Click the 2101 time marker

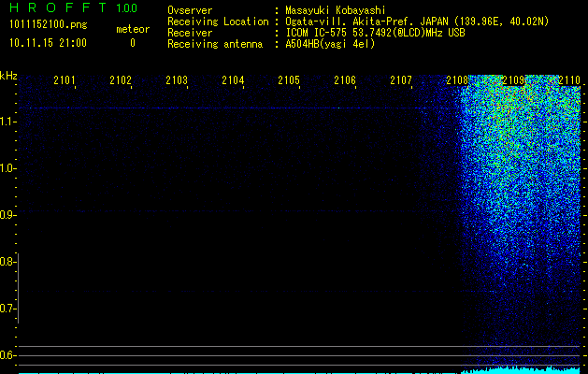pyautogui.click(x=65, y=79)
